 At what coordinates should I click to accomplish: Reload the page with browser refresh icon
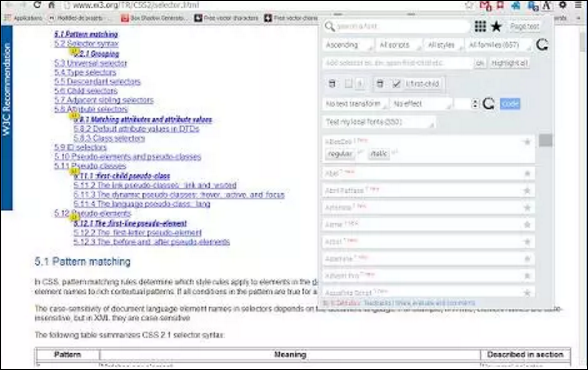pyautogui.click(x=37, y=5)
